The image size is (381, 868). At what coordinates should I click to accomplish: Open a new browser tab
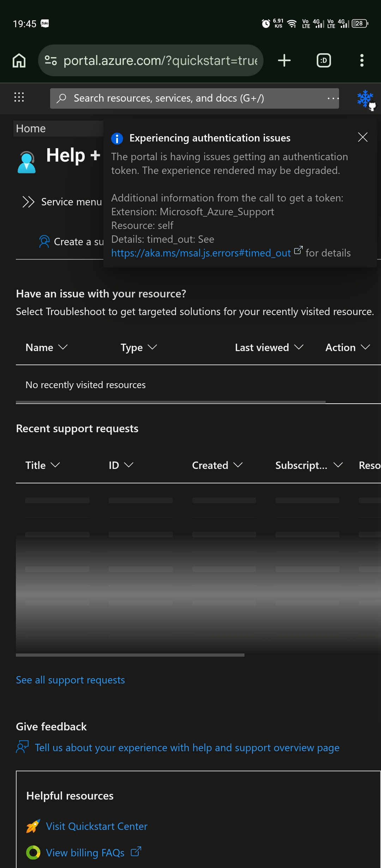tap(284, 60)
